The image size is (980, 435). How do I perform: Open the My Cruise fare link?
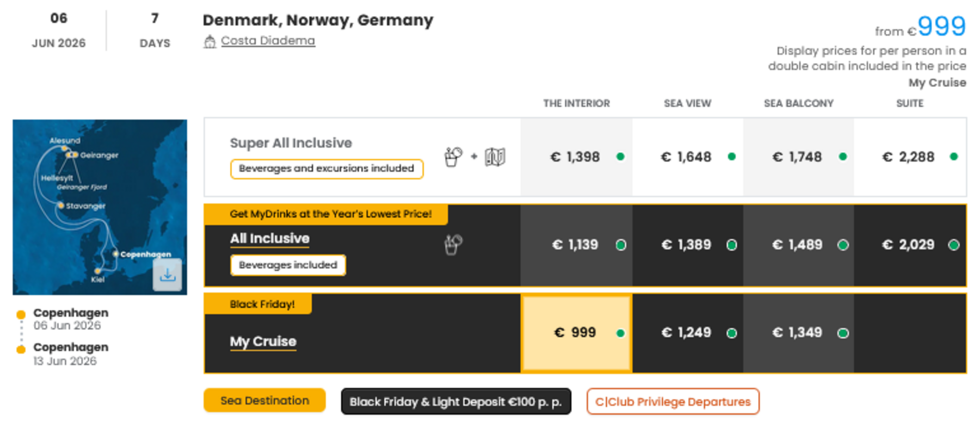point(263,341)
